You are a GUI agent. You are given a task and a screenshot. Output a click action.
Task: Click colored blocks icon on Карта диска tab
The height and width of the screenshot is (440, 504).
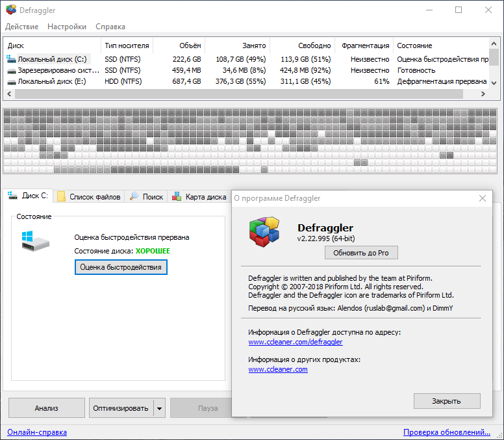177,196
